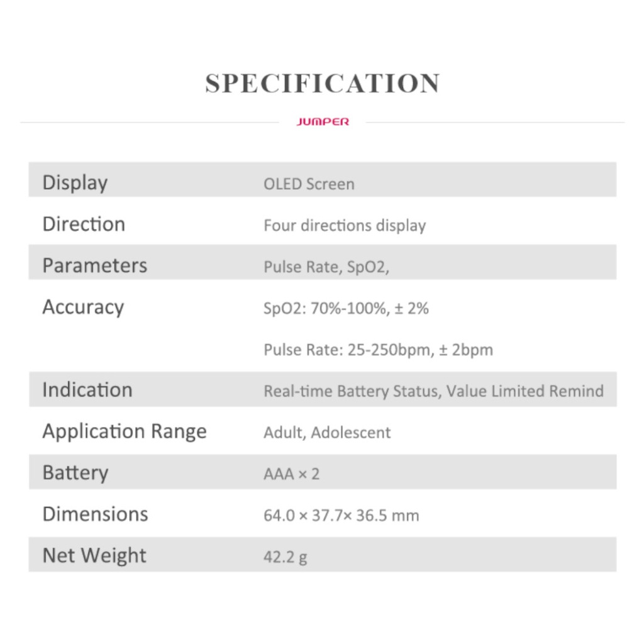Select the Display row label
This screenshot has width=644, height=644.
click(x=75, y=183)
